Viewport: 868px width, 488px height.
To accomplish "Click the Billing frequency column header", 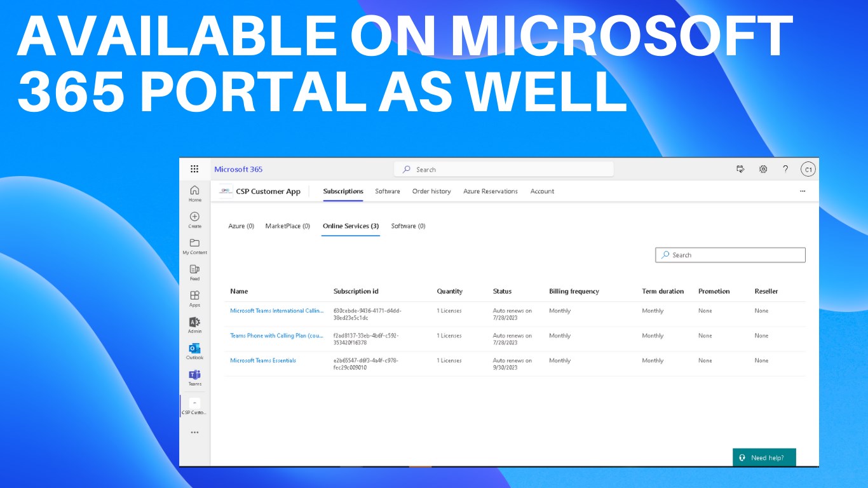I will pos(574,291).
